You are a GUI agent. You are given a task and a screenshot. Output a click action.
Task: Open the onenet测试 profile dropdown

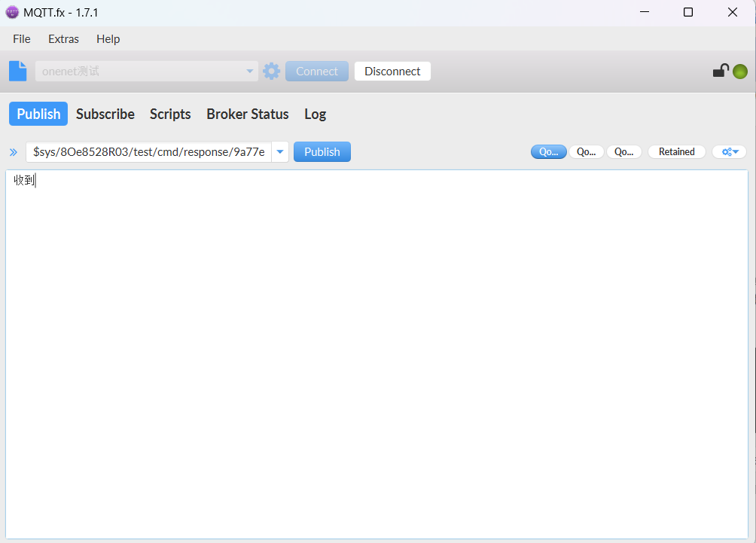pyautogui.click(x=147, y=72)
